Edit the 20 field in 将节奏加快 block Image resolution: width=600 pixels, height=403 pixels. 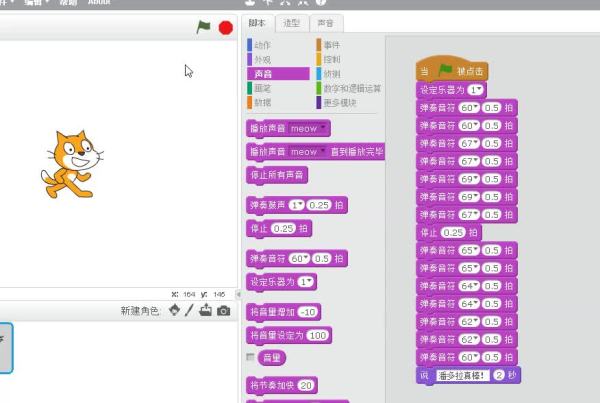[x=305, y=385]
